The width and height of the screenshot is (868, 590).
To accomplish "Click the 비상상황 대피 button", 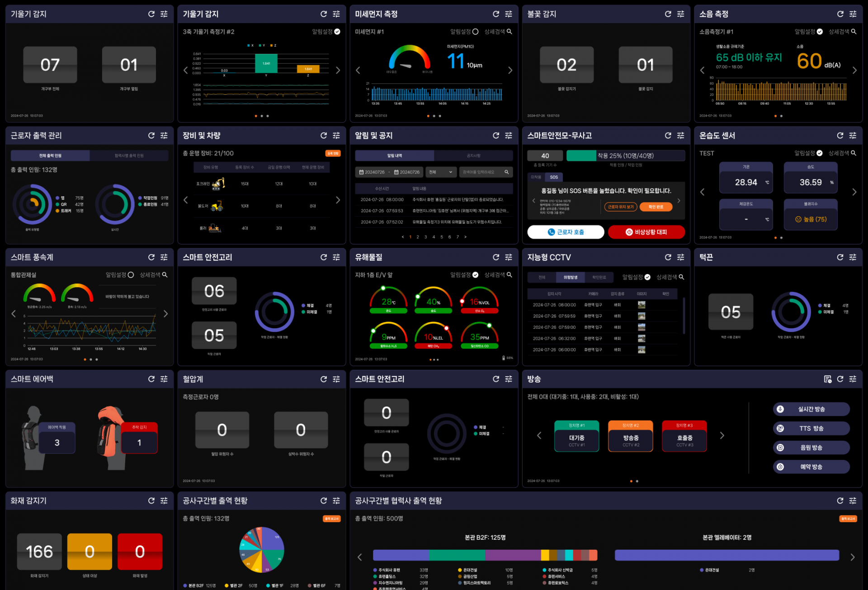I will tap(646, 232).
